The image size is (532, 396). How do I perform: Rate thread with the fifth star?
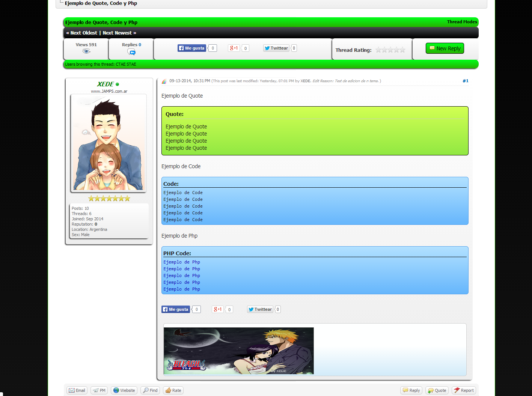pos(402,50)
